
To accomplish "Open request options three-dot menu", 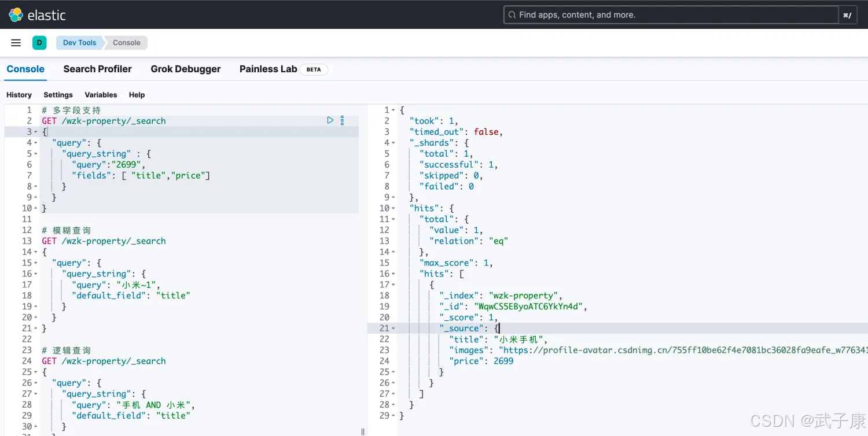I will click(342, 120).
